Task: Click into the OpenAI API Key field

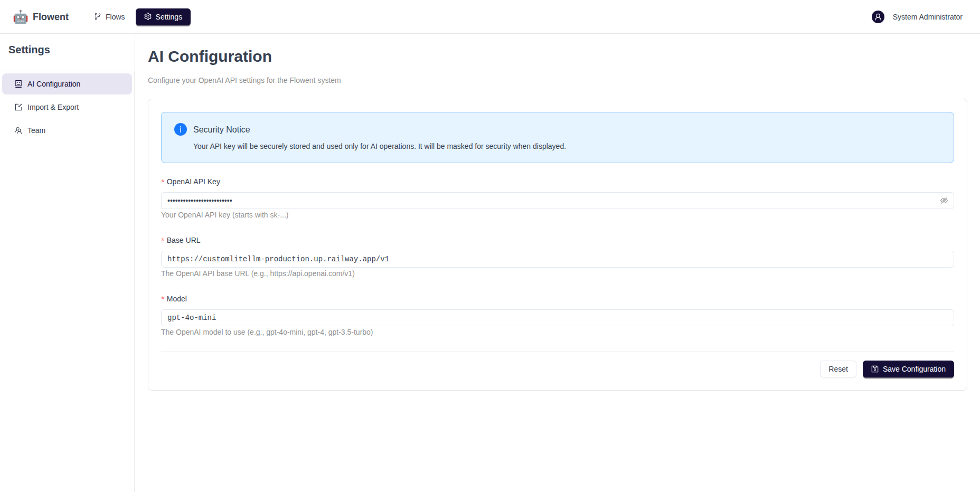Action: pyautogui.click(x=549, y=201)
